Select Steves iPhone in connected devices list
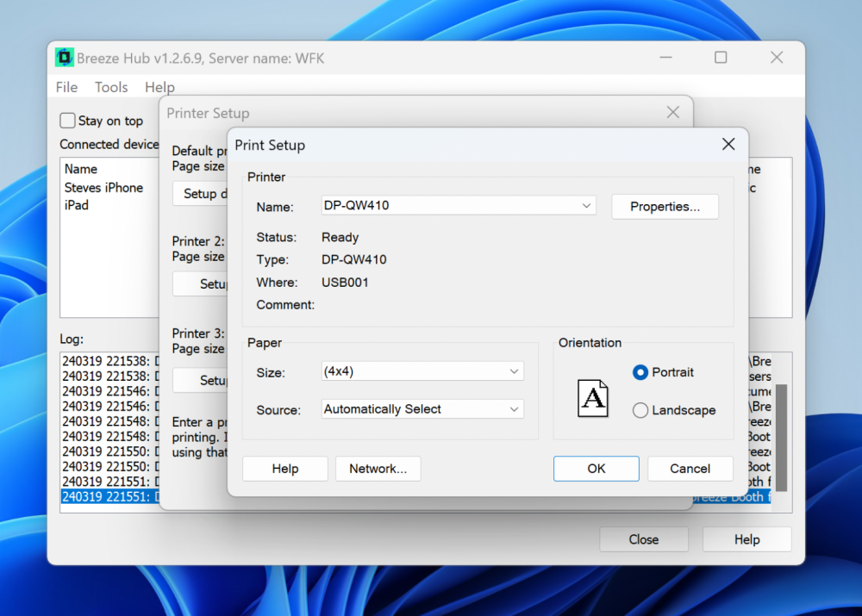This screenshot has width=862, height=616. (x=103, y=188)
